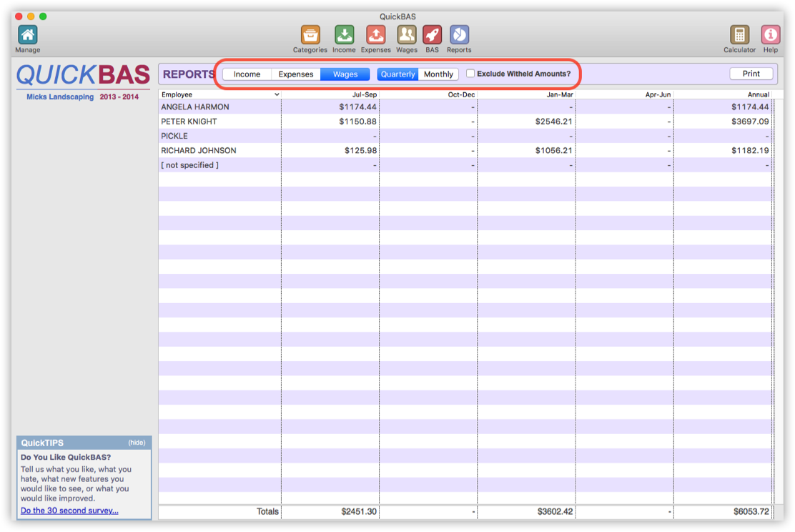
Task: Switch to the Income report tab
Action: pyautogui.click(x=247, y=74)
